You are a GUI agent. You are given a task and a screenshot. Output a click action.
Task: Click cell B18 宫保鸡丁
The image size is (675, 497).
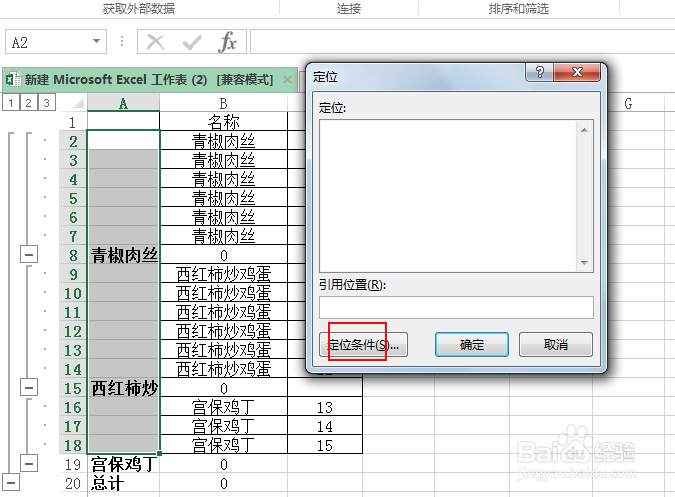tap(223, 445)
